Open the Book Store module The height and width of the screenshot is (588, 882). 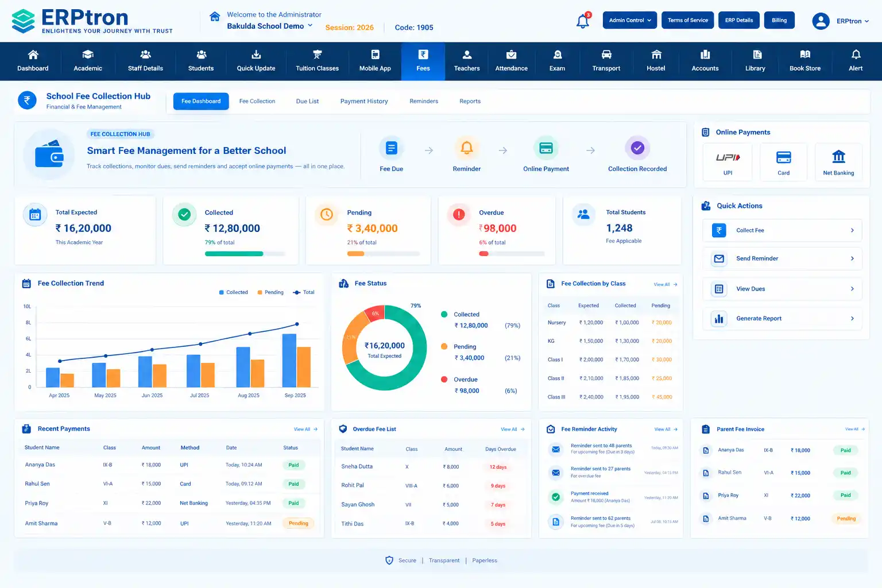pos(805,61)
